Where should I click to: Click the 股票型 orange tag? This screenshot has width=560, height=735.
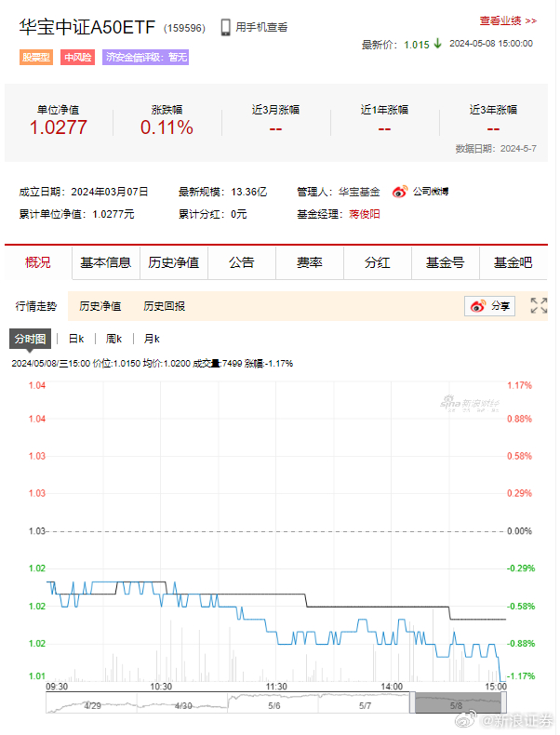point(36,57)
